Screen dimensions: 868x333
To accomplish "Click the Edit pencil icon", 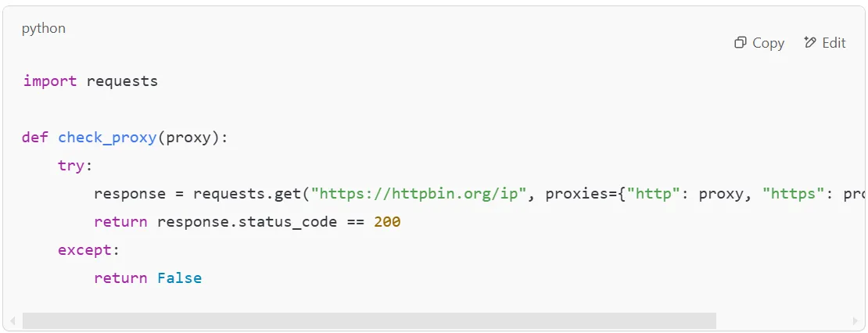I will (810, 43).
